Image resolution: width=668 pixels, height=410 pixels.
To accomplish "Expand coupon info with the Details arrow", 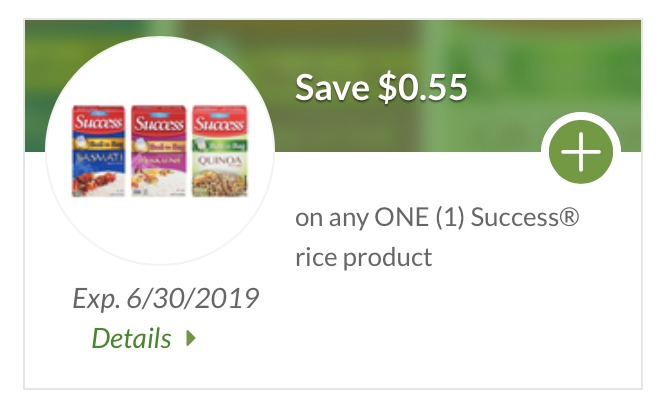I will (191, 339).
